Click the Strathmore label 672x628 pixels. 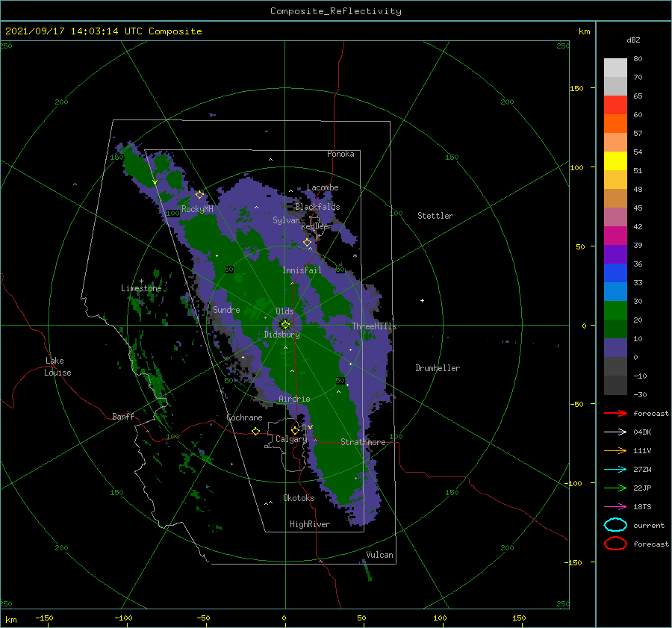363,442
